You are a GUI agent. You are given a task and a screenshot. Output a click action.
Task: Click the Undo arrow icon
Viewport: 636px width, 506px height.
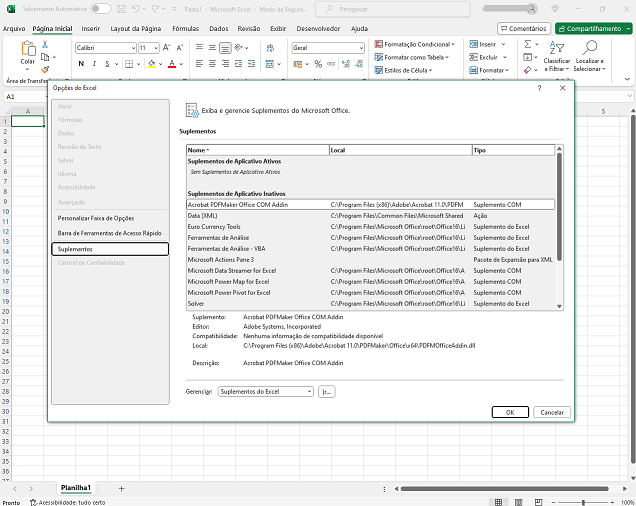136,9
